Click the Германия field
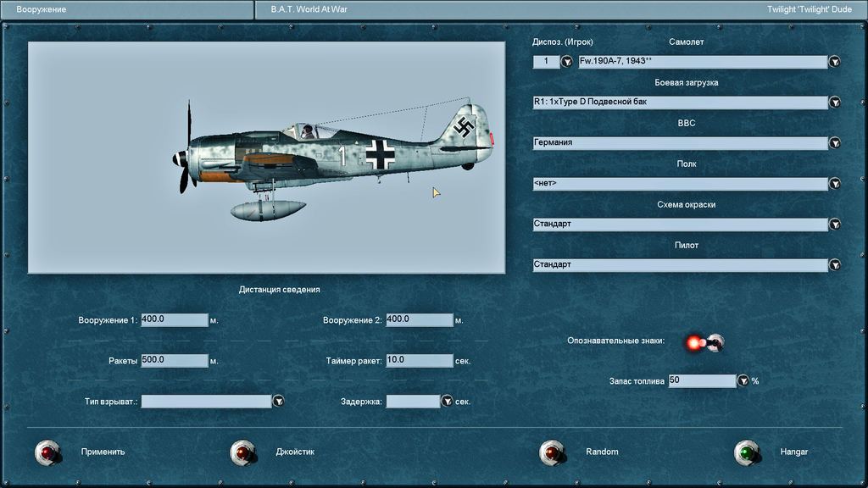 [x=680, y=142]
